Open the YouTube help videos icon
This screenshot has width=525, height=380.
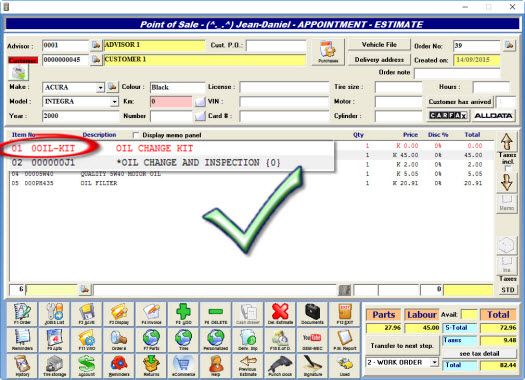[312, 340]
